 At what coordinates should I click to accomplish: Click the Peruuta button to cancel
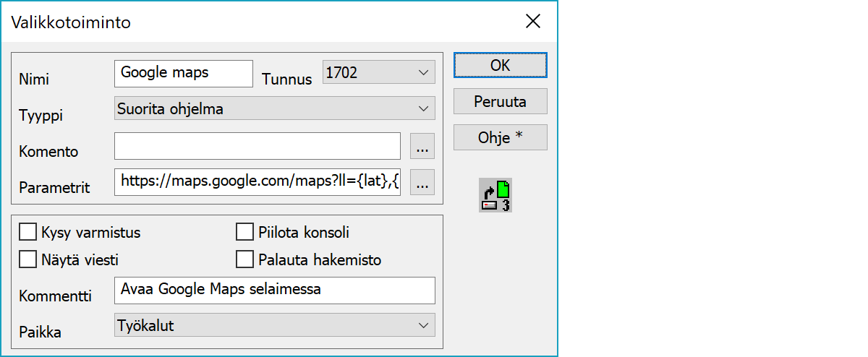click(x=500, y=101)
